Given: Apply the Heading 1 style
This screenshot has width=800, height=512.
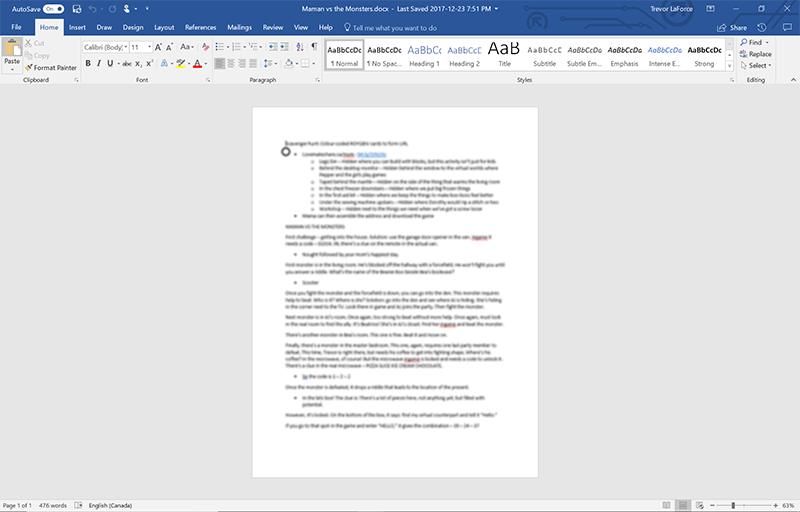Looking at the screenshot, I should (x=424, y=55).
